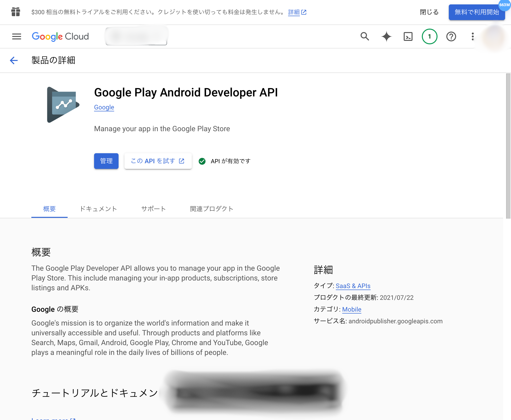Viewport: 511px width, 420px height.
Task: Click the help question mark icon
Action: (x=451, y=36)
